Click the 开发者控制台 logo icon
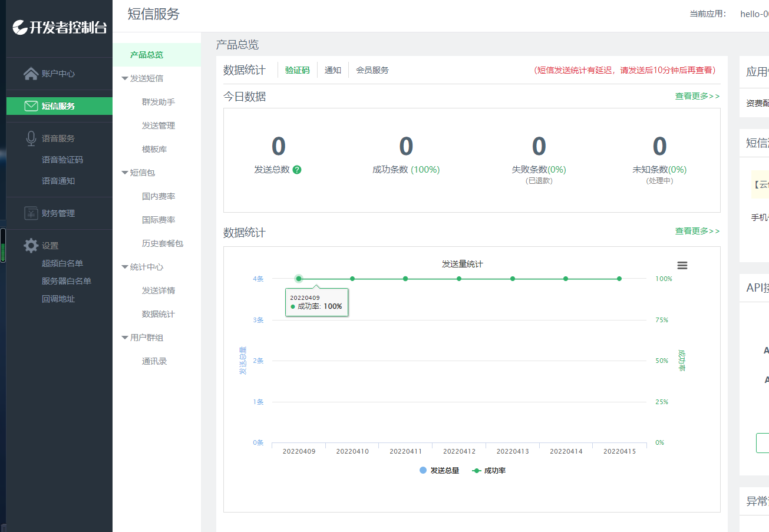The height and width of the screenshot is (532, 769). click(x=20, y=27)
